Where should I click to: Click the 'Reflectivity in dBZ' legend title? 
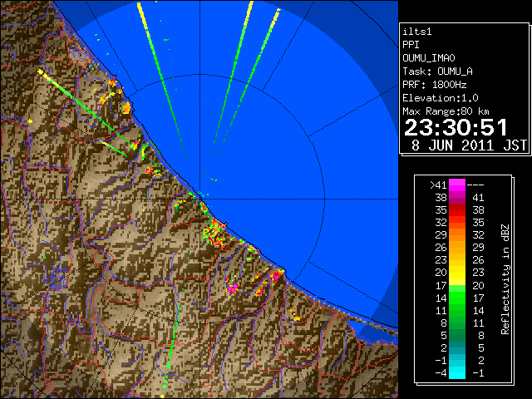tap(505, 279)
